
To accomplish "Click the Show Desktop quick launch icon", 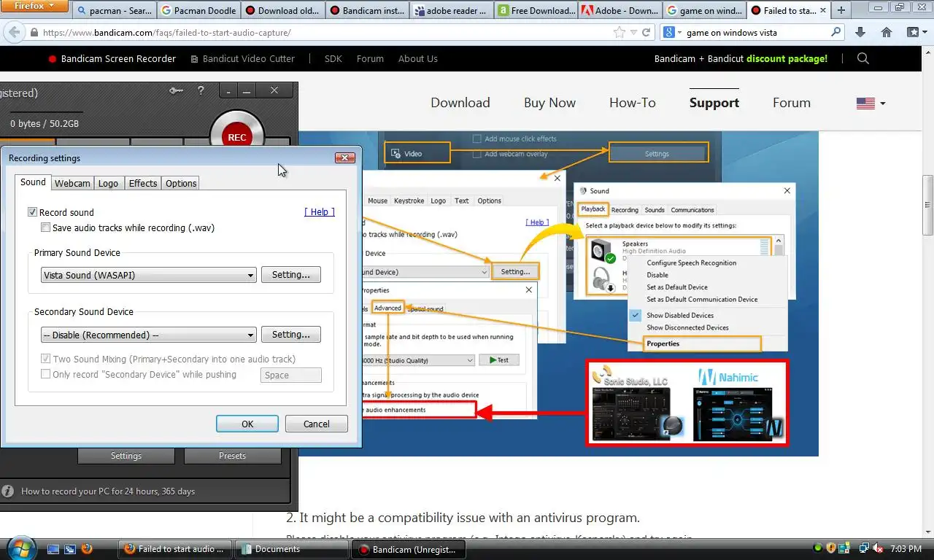I will 53,548.
